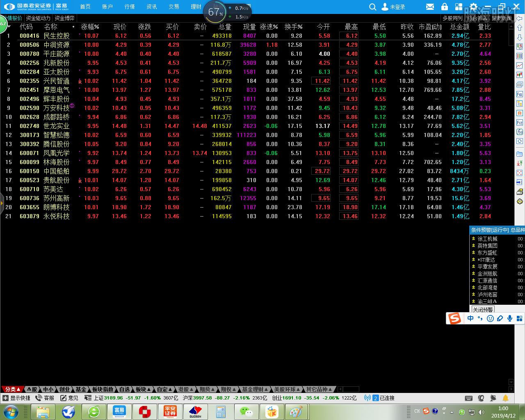
Task: Click the keyboard icon in status bar
Action: point(469,398)
